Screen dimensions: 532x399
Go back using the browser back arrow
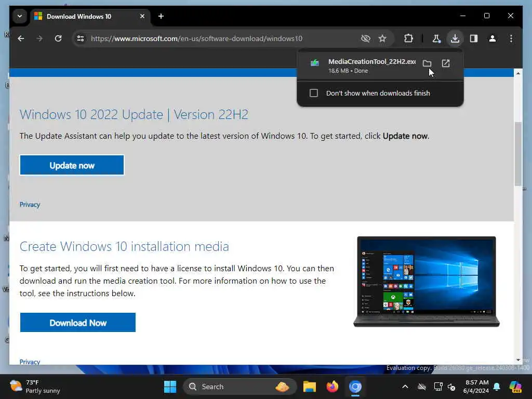coord(21,38)
